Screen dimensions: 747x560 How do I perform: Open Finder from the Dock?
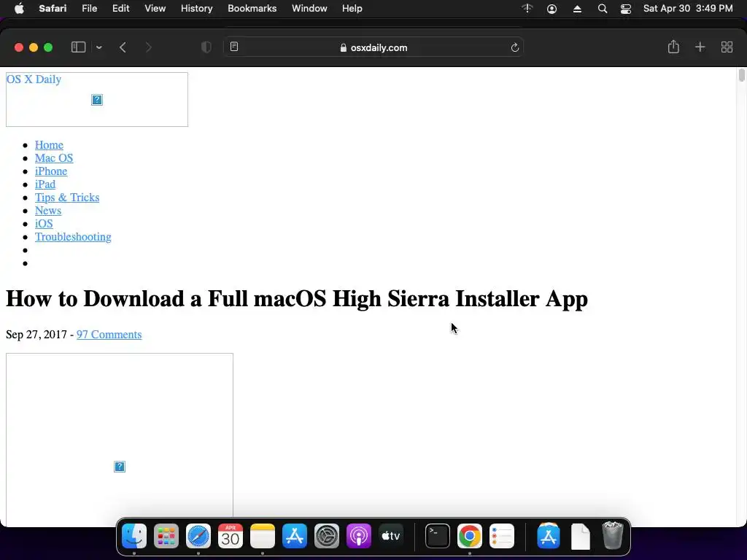pyautogui.click(x=134, y=536)
